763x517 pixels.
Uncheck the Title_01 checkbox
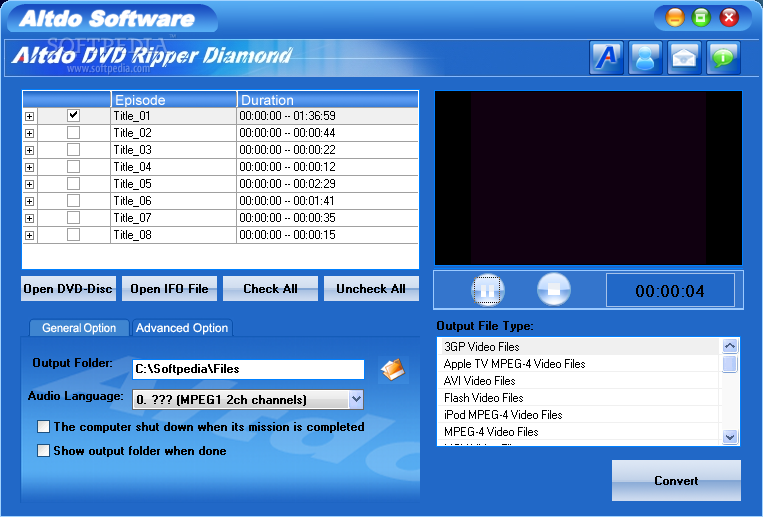pos(73,115)
